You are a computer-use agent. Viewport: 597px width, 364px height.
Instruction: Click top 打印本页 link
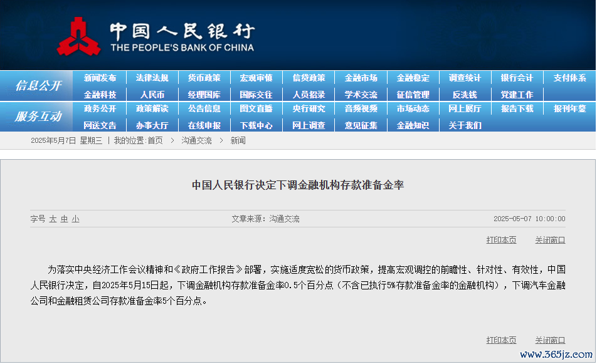click(x=501, y=240)
